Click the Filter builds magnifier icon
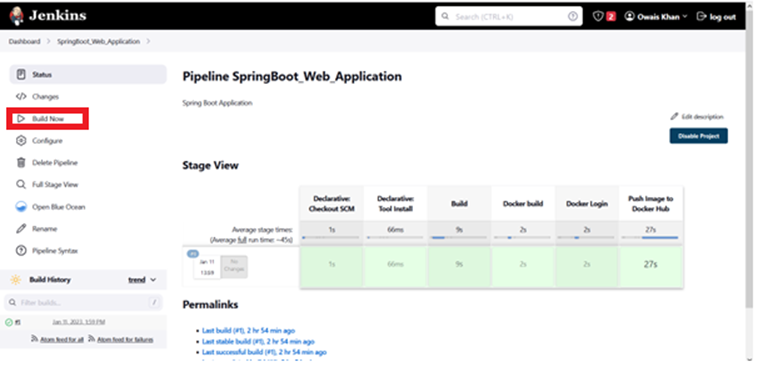This screenshot has height=367, width=758. (12, 303)
